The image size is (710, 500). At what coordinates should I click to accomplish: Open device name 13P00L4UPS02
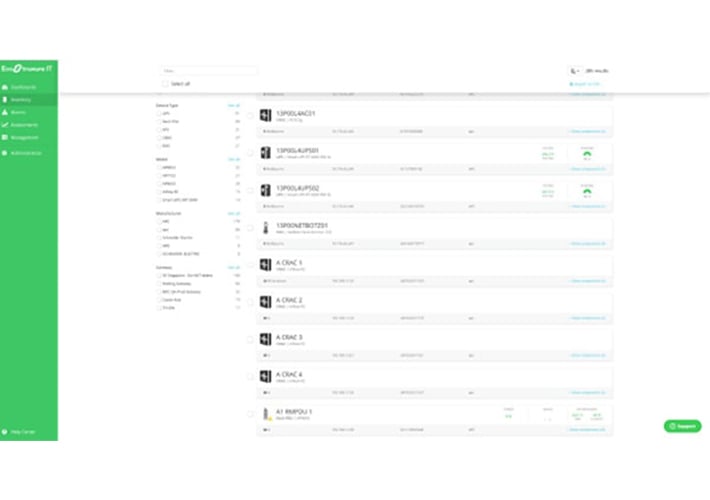point(297,188)
